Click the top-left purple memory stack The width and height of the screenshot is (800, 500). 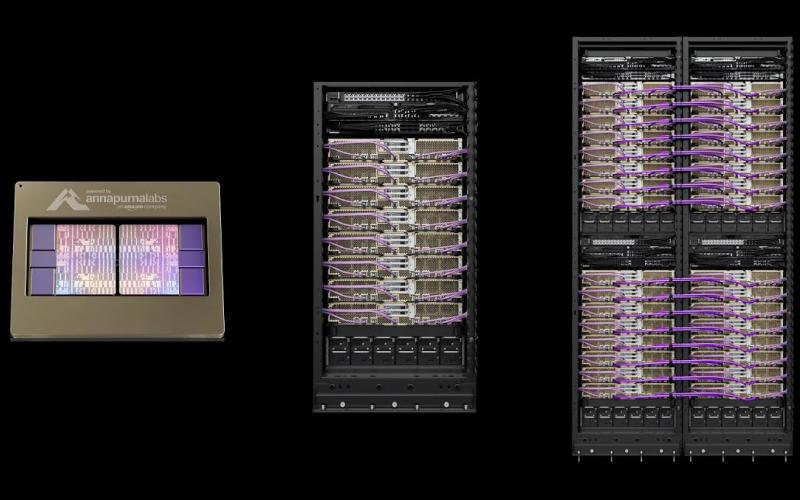(x=43, y=236)
